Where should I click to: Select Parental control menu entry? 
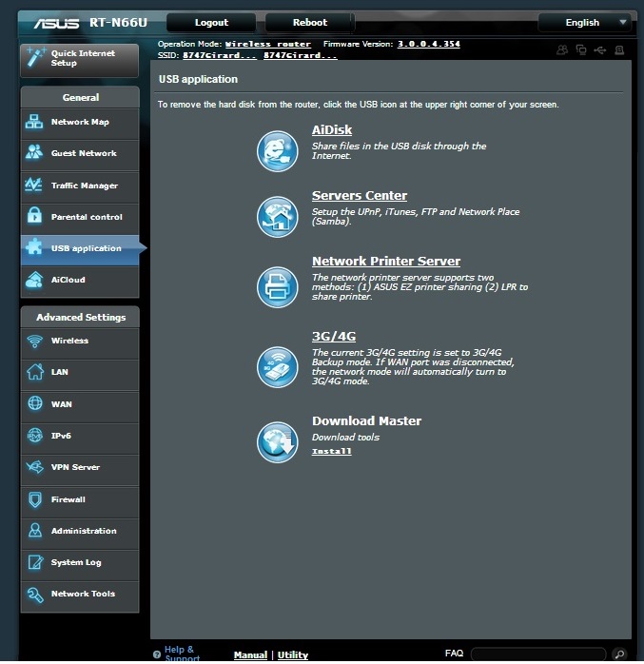coord(80,217)
